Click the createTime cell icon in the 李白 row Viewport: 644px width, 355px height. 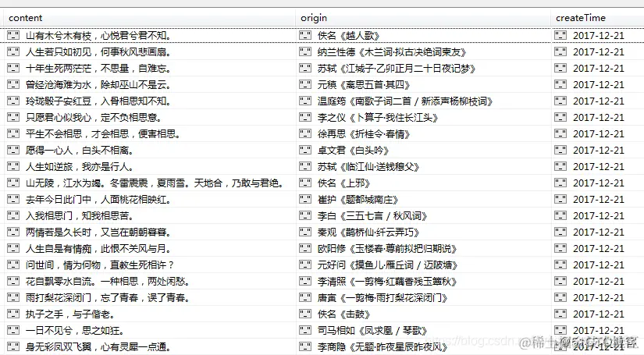pos(560,216)
